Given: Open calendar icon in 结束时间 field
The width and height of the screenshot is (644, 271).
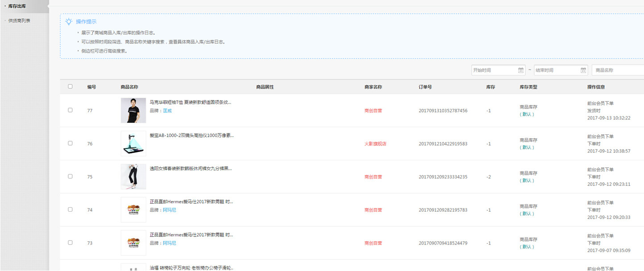Looking at the screenshot, I should coord(583,70).
